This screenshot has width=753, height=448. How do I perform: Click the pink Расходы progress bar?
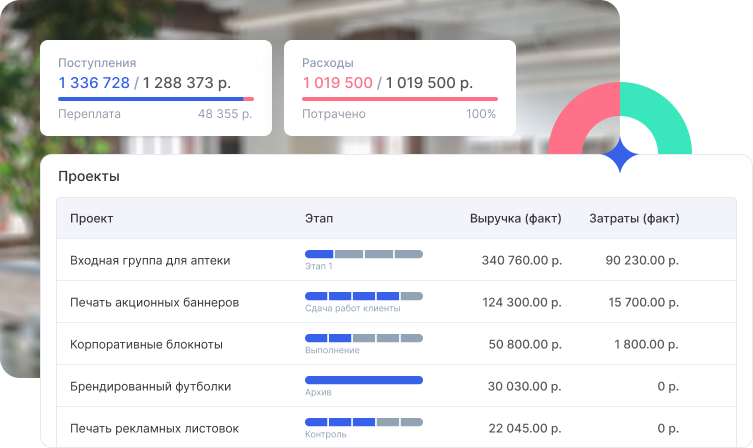(x=399, y=99)
